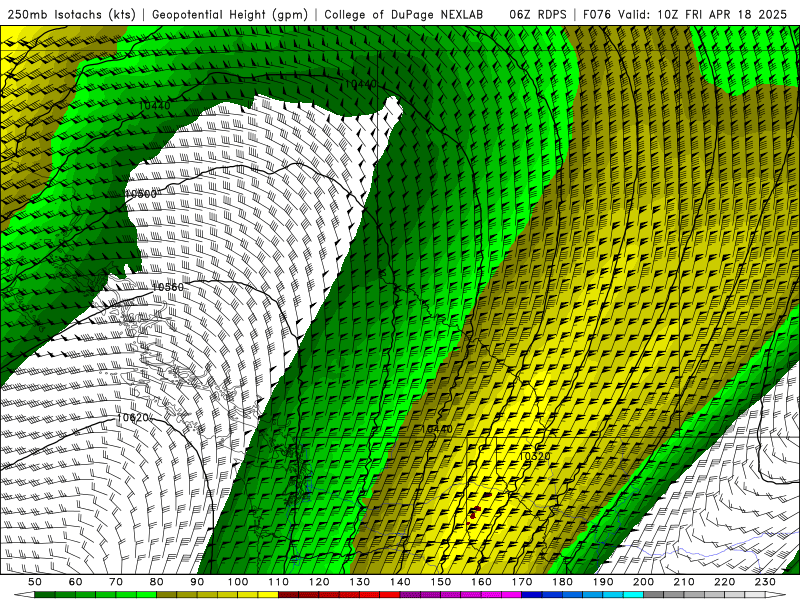Click the bright red color bar segment
The height and width of the screenshot is (600, 800).
point(390,595)
